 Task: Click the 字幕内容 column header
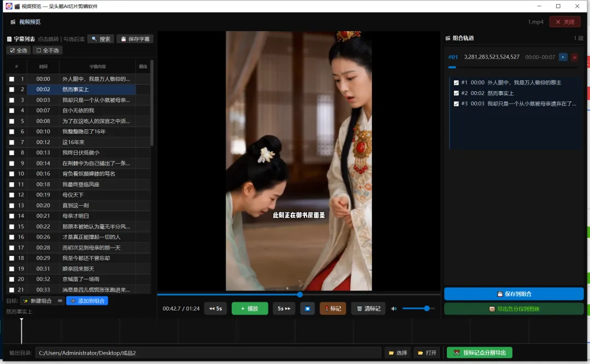[x=98, y=67]
